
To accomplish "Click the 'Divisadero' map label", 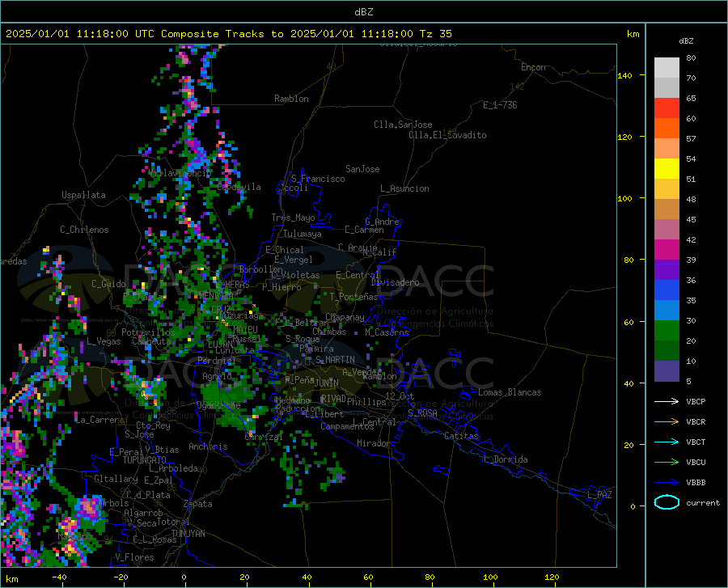I will coord(395,282).
